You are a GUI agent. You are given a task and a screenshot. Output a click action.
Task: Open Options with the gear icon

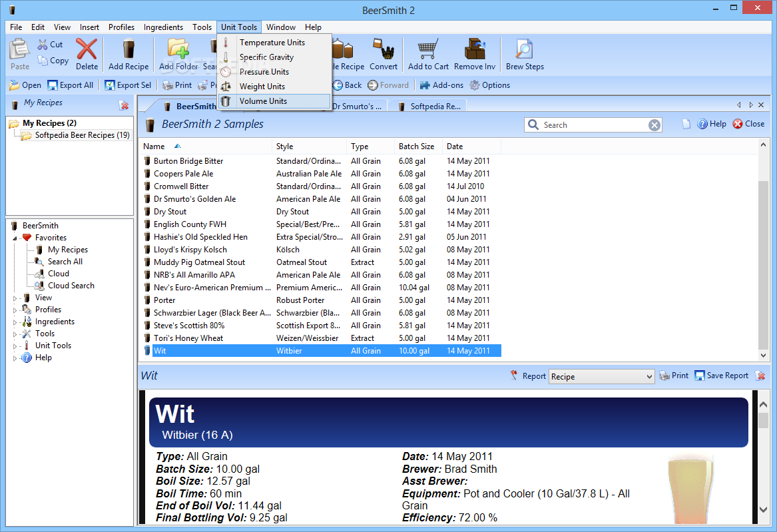click(489, 85)
